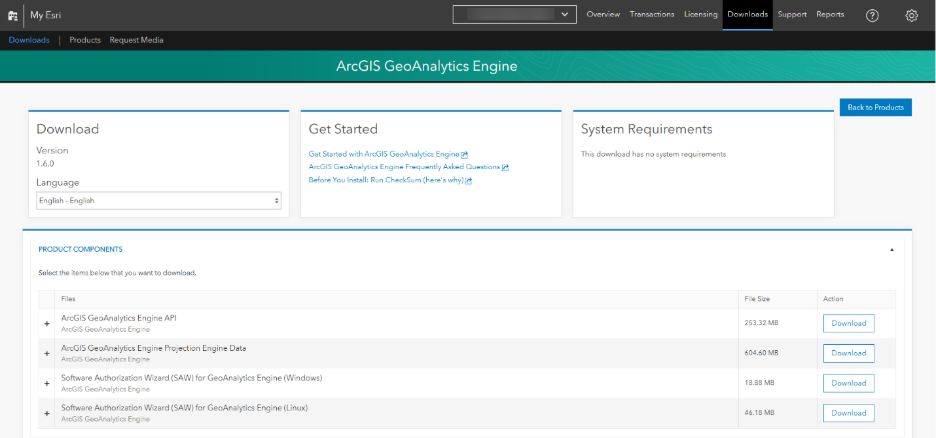Download the ArcGIS GeoAnalytics Engine API

coord(848,323)
